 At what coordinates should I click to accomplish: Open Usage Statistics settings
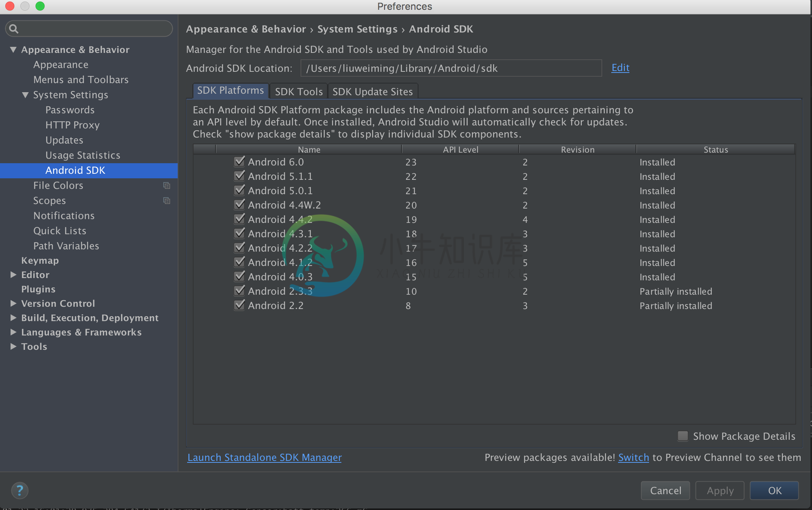83,155
